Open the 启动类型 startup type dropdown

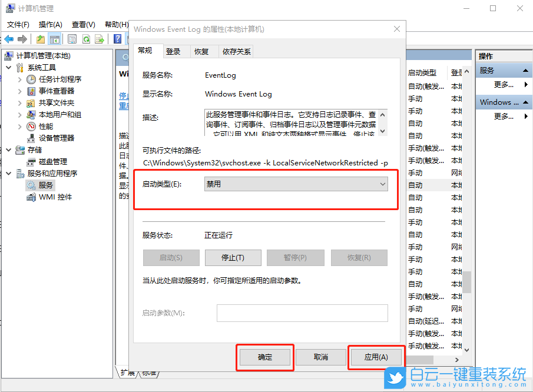click(x=383, y=184)
